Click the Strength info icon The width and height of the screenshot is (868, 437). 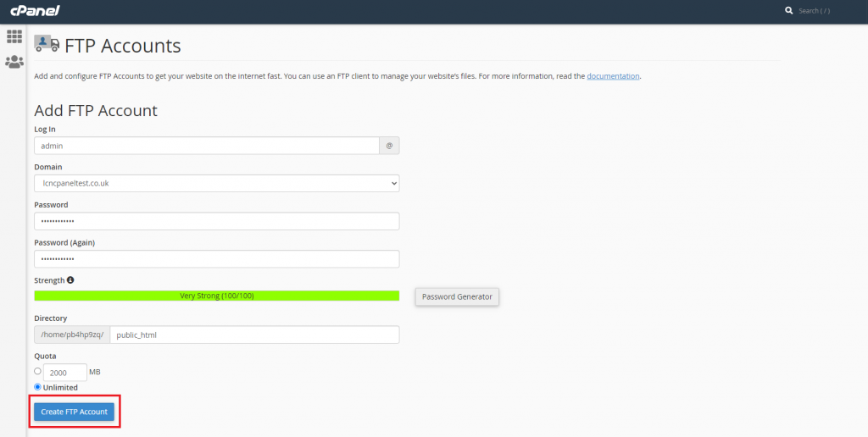(70, 280)
